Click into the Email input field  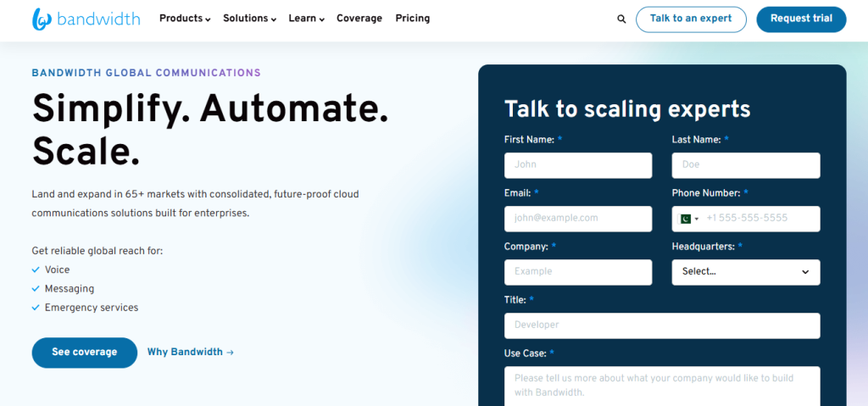[578, 219]
